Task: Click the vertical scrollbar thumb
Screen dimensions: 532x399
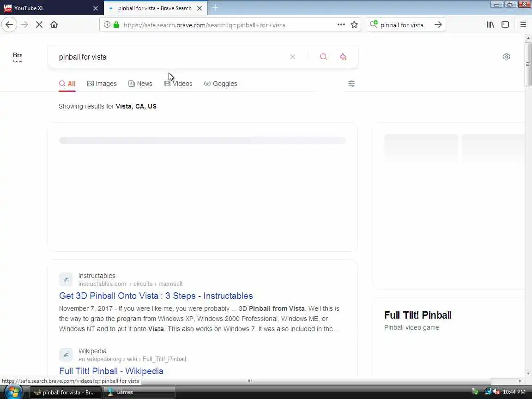Action: pos(528,64)
